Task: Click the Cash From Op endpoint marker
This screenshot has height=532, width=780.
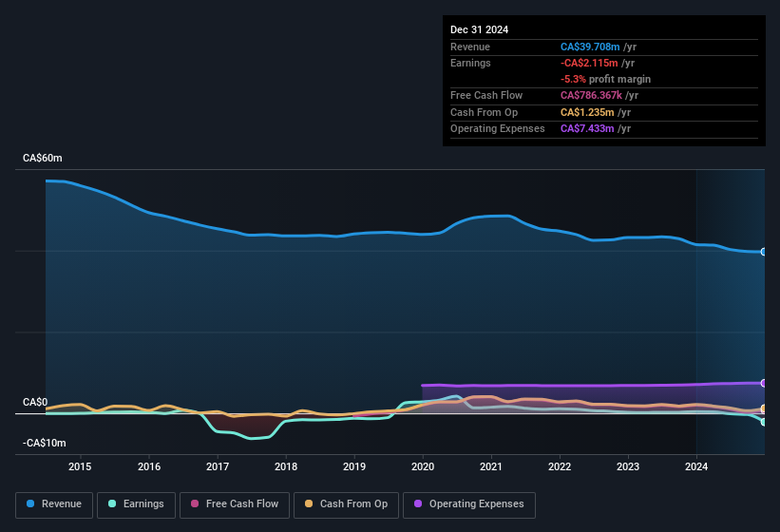Action: 764,408
